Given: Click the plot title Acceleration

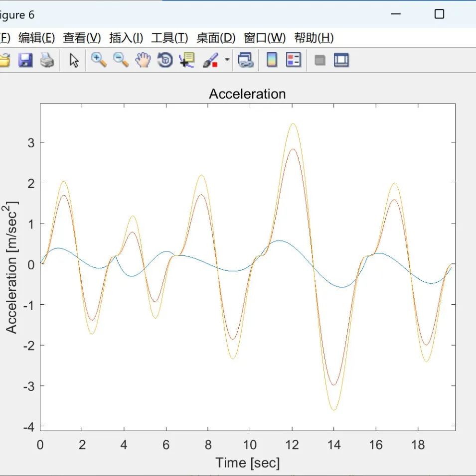Looking at the screenshot, I should point(247,94).
